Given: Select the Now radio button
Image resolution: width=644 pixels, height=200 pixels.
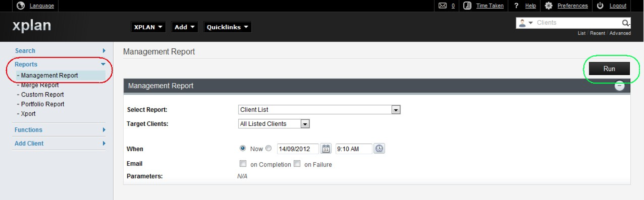Looking at the screenshot, I should click(243, 148).
